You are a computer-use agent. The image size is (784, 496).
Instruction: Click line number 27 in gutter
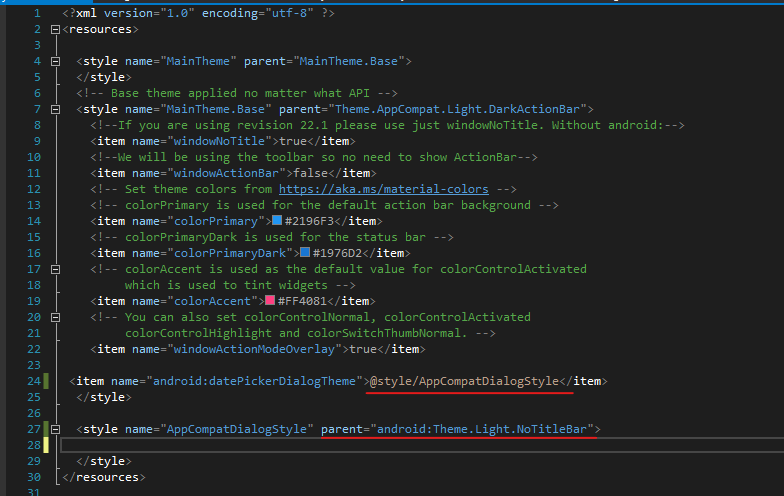[x=34, y=429]
